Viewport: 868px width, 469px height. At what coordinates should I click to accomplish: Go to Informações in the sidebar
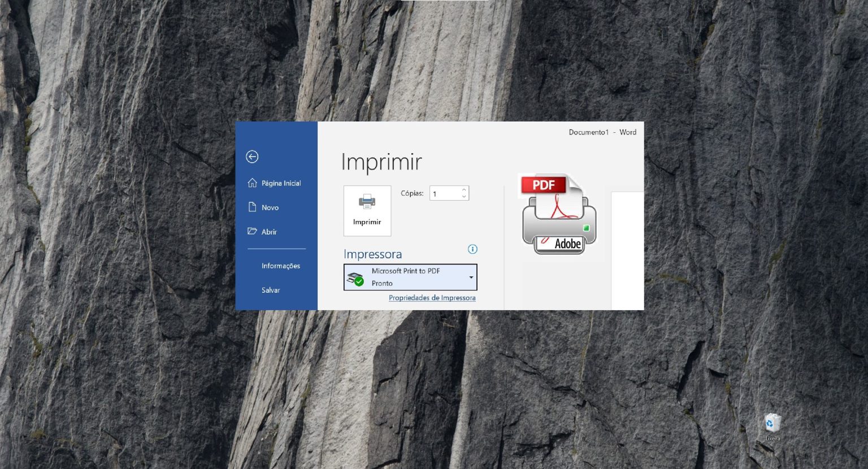click(x=280, y=266)
